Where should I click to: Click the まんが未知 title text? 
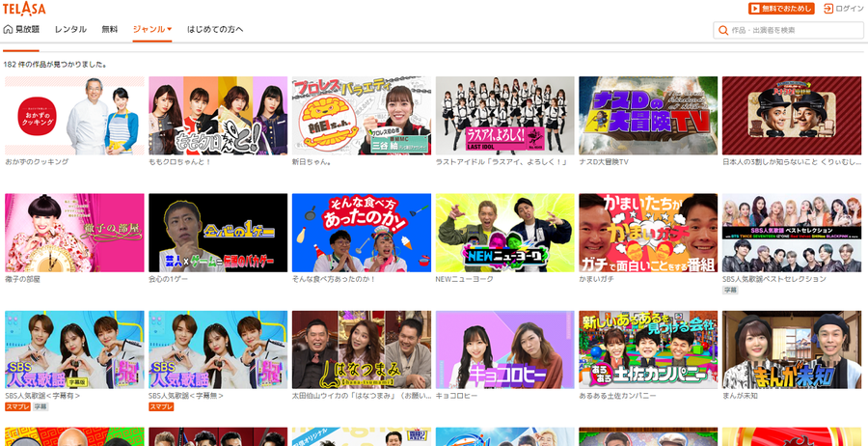click(x=740, y=396)
